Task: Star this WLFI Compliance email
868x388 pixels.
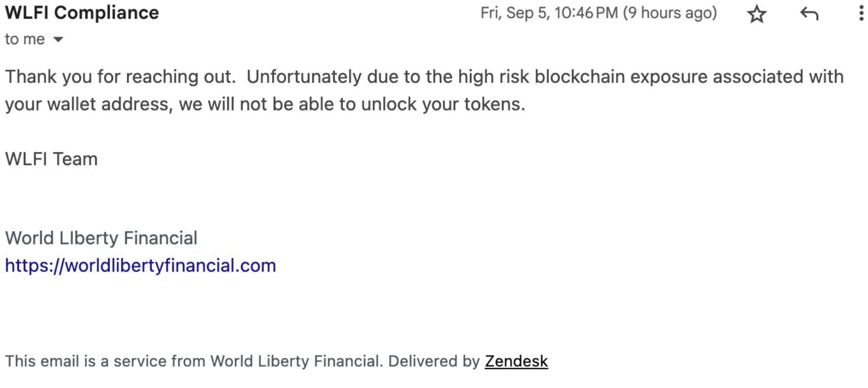Action: click(757, 14)
